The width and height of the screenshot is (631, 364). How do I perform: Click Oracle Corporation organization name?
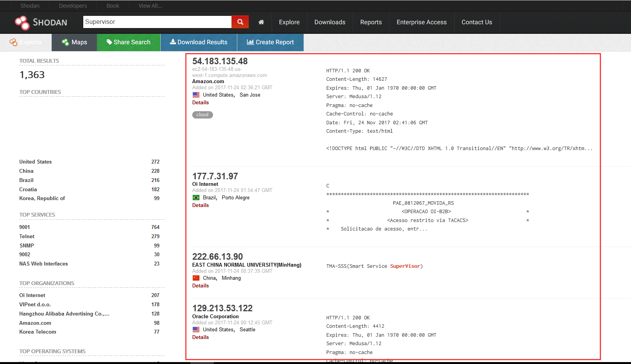tap(215, 317)
